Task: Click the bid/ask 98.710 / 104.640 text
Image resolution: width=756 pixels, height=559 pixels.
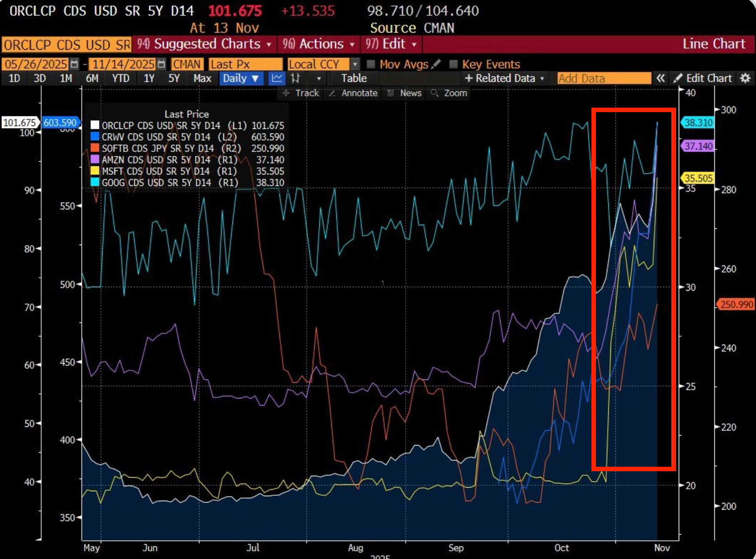Action: 423,11
